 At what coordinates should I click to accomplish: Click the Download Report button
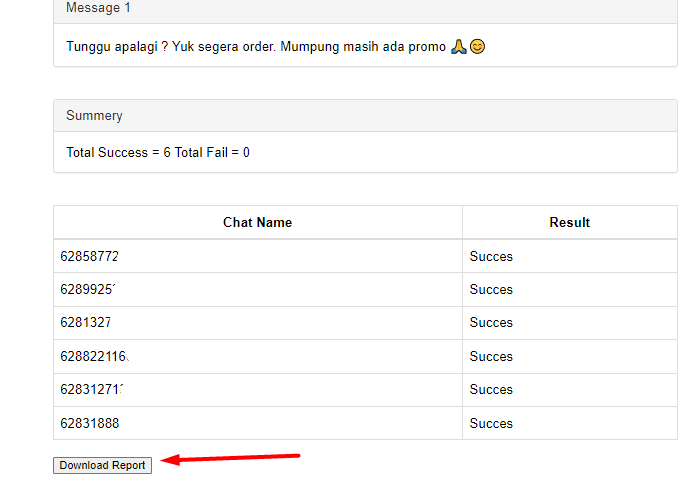[x=102, y=465]
